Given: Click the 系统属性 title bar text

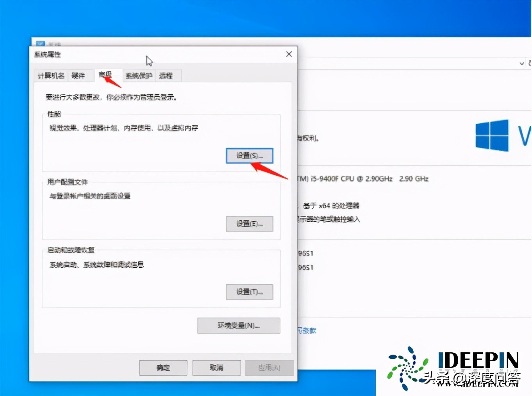Looking at the screenshot, I should click(47, 54).
